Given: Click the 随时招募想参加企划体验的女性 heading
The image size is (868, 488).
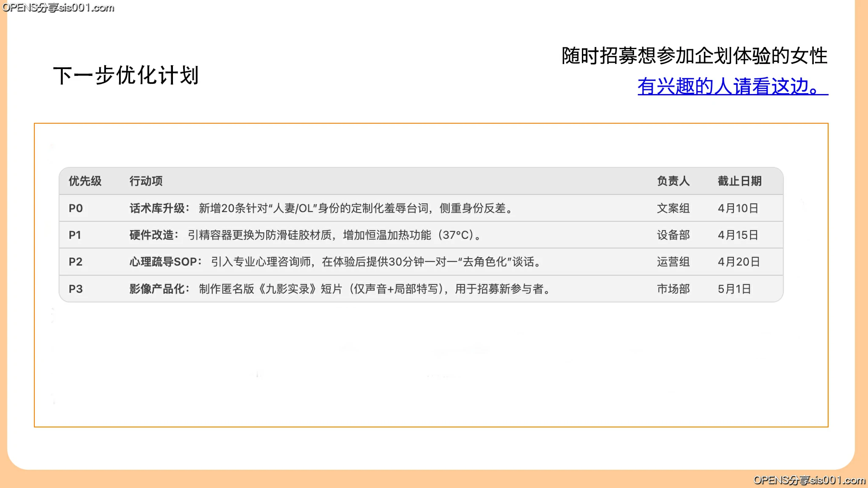Looking at the screenshot, I should click(x=694, y=55).
